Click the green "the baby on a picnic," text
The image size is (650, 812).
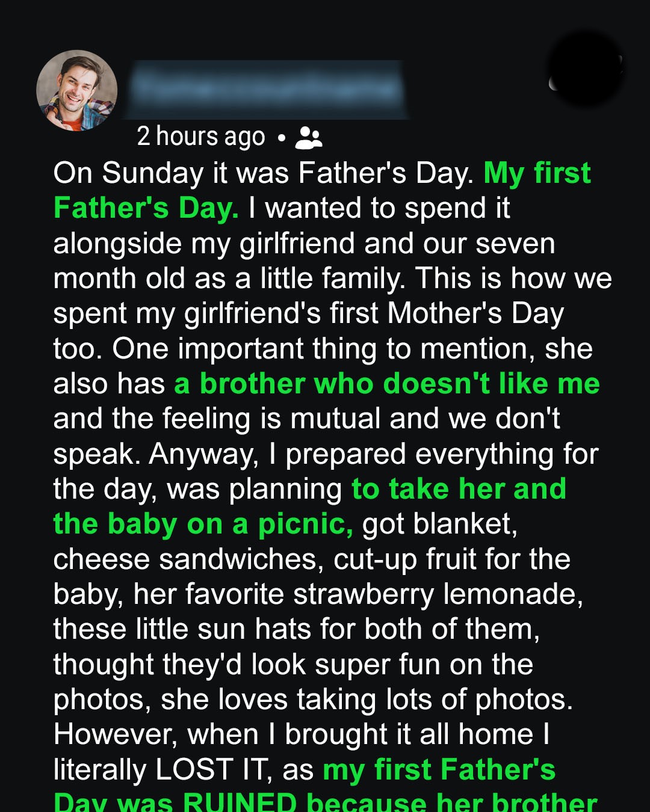coord(203,524)
